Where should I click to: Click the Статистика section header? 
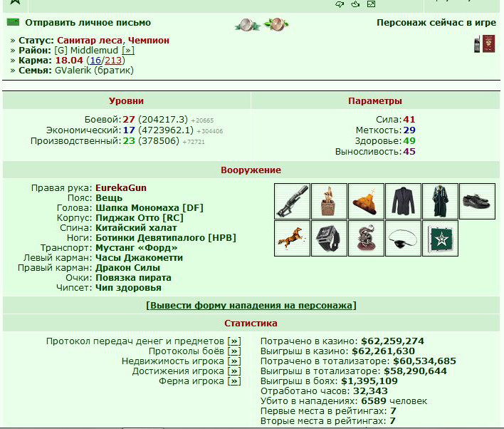[251, 323]
